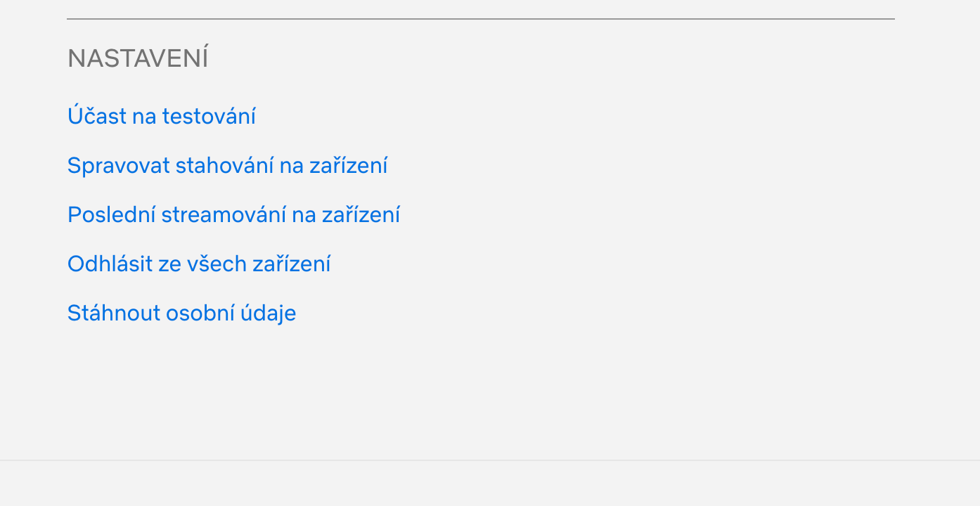Download personal data via Stáhnout osobní údaje
Image resolution: width=980 pixels, height=506 pixels.
[x=181, y=313]
